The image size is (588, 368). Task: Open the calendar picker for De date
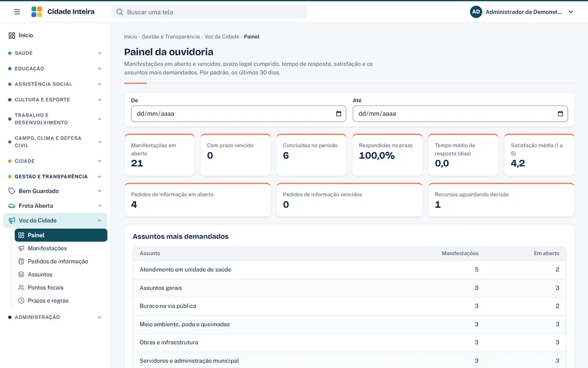click(339, 114)
